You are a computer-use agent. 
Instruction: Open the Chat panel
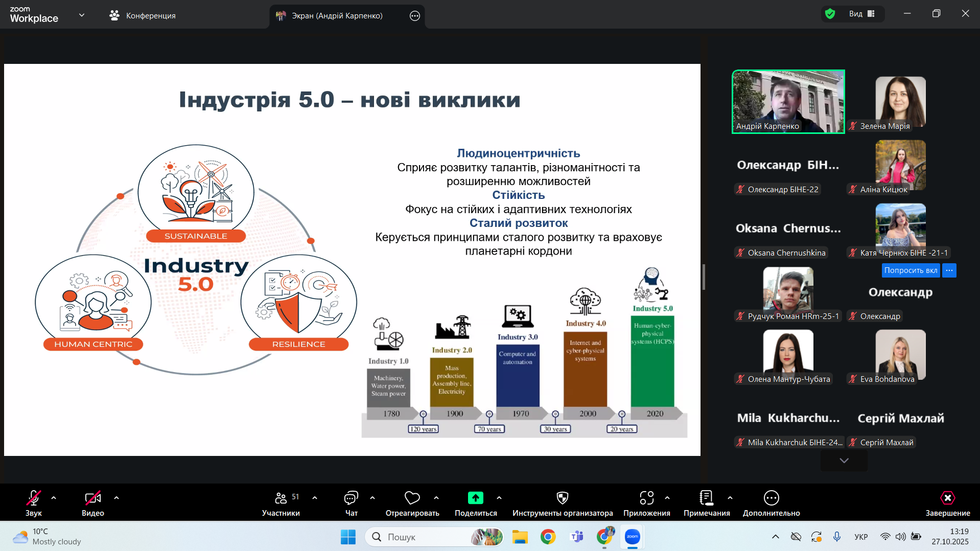(x=351, y=498)
